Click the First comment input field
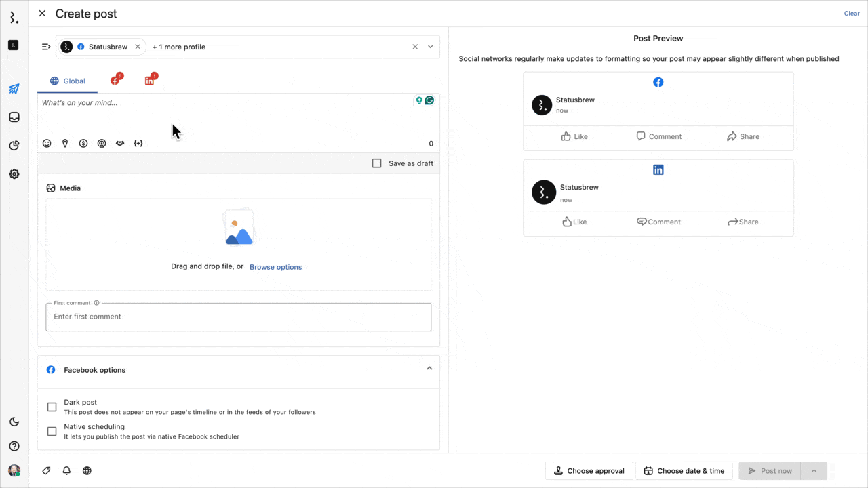The image size is (868, 488). pos(239,317)
